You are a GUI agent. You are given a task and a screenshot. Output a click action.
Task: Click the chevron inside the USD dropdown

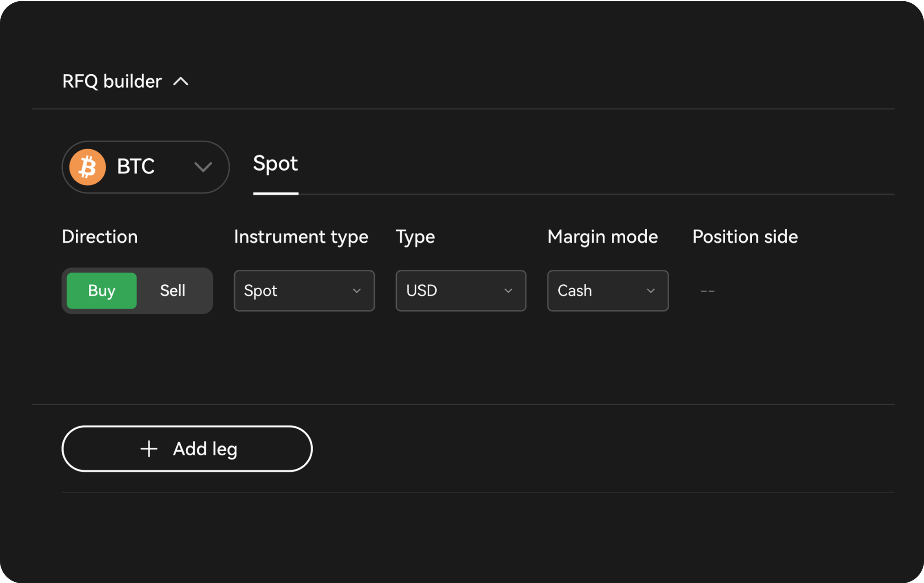[x=508, y=291]
